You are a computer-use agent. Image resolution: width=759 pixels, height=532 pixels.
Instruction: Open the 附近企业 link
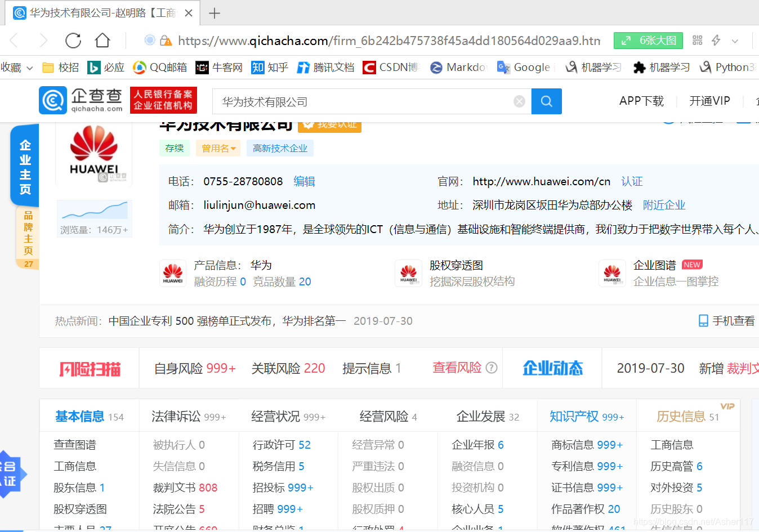664,205
